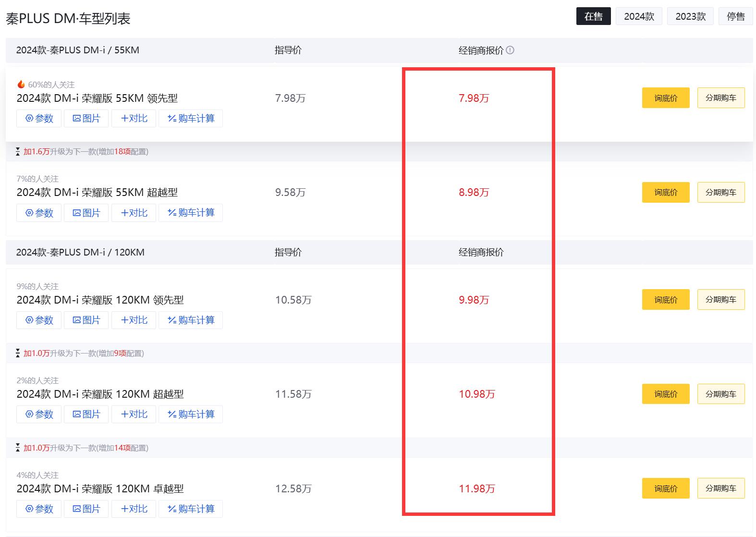Click 询底价 for 120KM 卓越型
Screen dimensions: 756x537
click(x=666, y=488)
